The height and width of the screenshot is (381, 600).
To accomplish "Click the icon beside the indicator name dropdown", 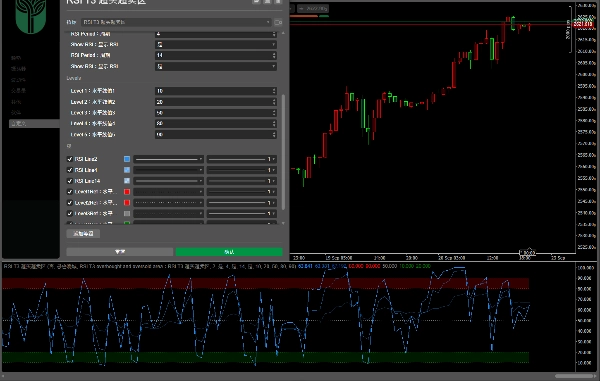I will (278, 22).
